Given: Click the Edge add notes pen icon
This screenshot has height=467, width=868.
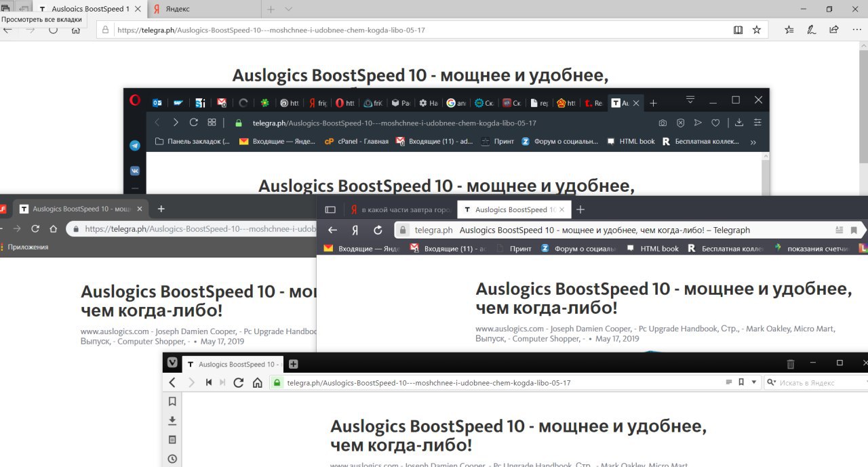Looking at the screenshot, I should coord(812,30).
